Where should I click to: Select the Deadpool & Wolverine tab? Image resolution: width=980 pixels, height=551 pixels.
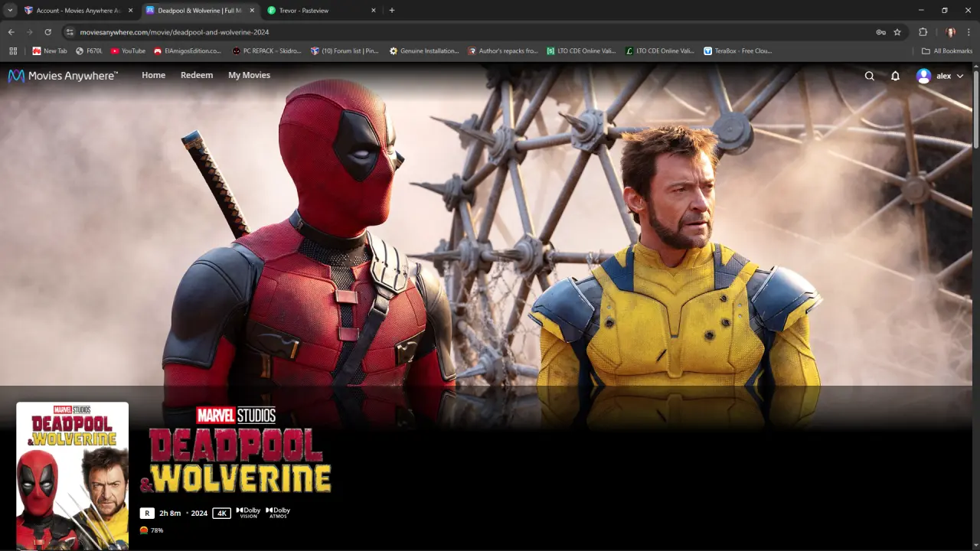point(201,11)
